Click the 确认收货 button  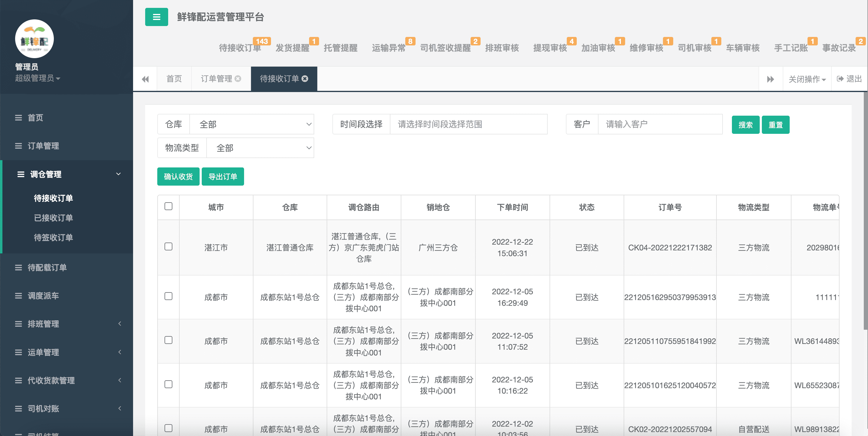point(178,177)
